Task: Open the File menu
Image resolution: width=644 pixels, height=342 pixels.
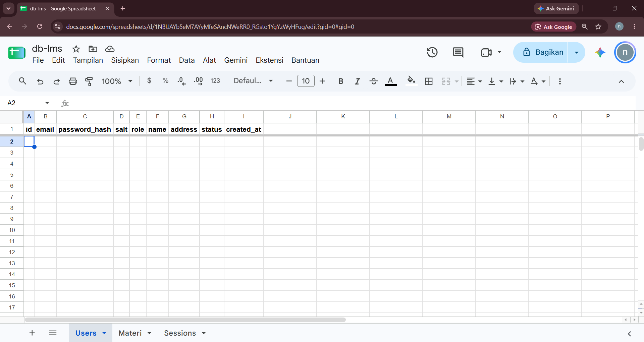Action: 38,60
